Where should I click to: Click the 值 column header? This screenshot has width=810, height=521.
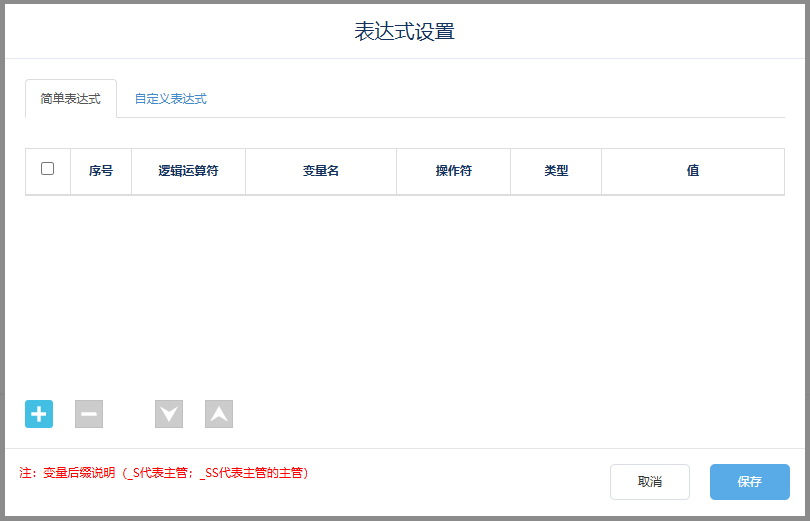tap(692, 171)
